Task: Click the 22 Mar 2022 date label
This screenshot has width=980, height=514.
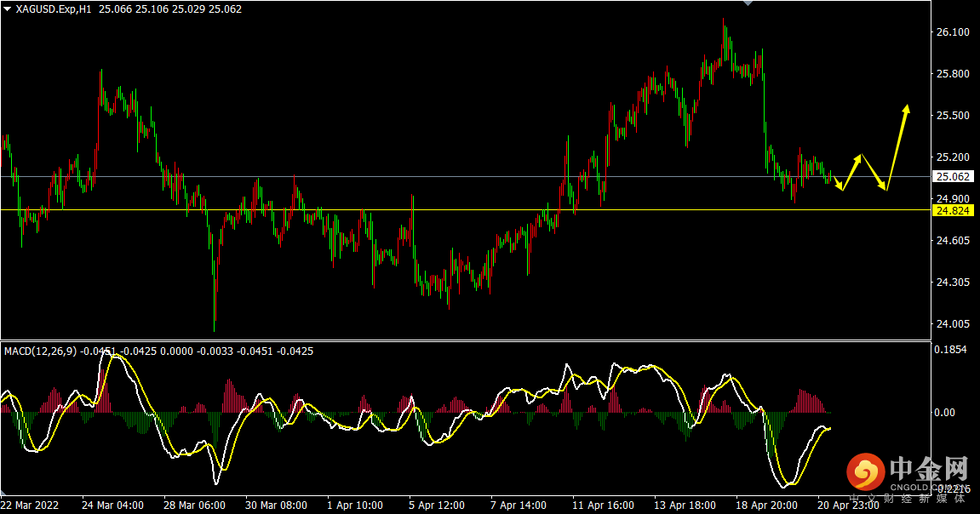Action: 30,505
